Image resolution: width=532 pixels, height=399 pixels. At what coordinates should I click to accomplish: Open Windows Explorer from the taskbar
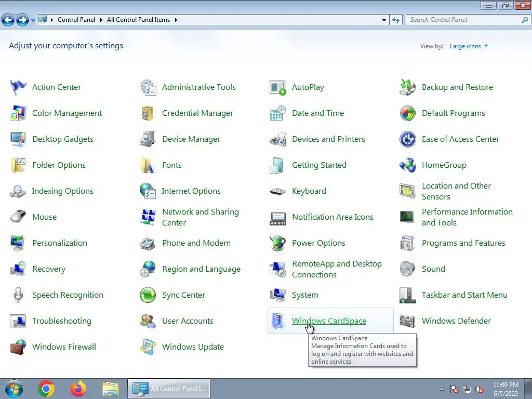[x=111, y=389]
